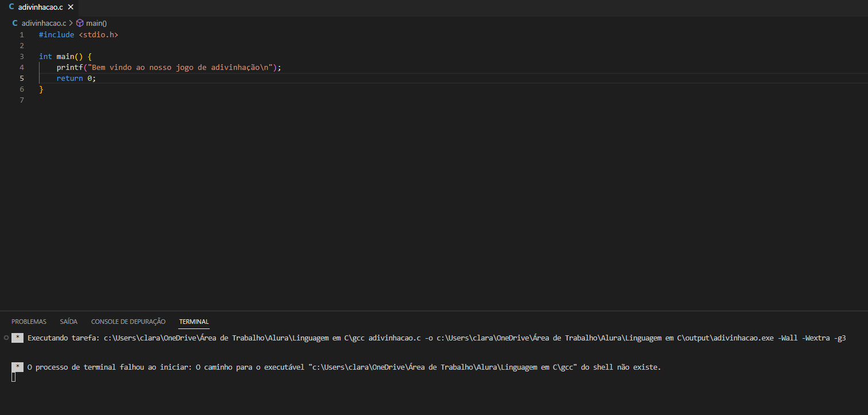Click line number 4 in the gutter

22,67
